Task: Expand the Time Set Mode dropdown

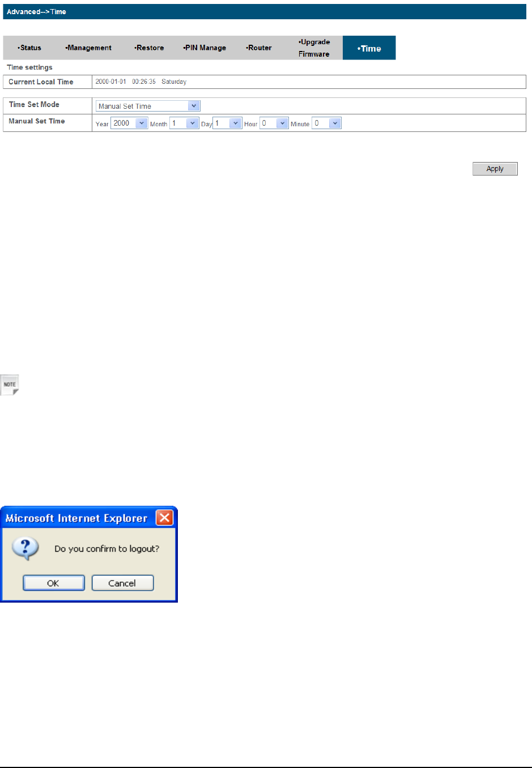Action: 148,106
